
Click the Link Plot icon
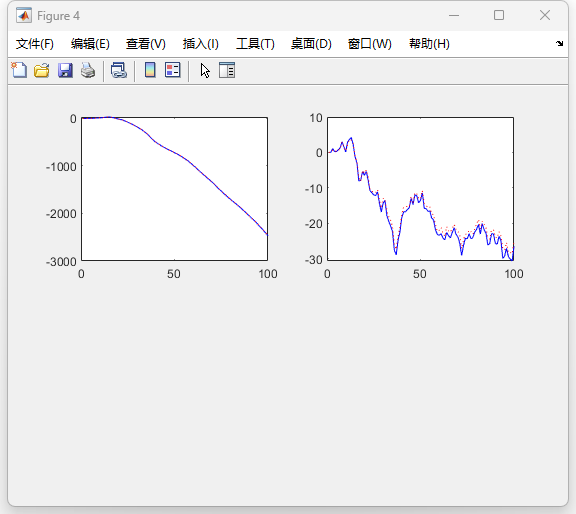(119, 70)
